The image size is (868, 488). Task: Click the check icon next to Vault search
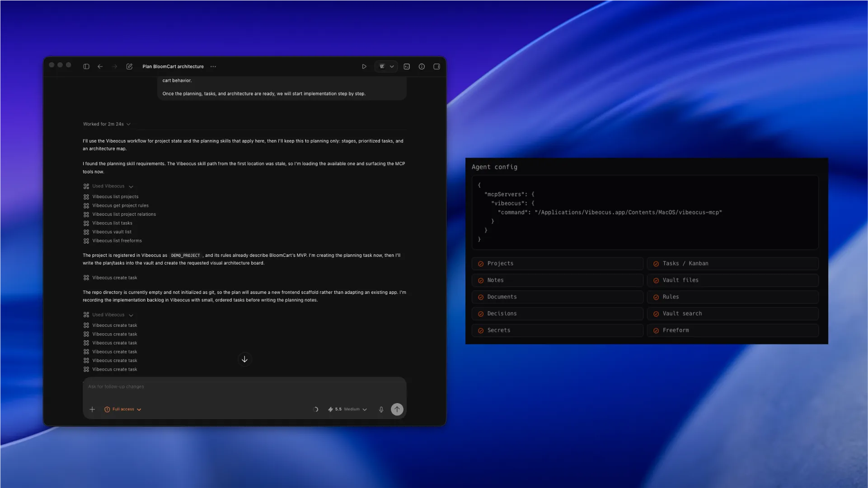click(x=656, y=314)
